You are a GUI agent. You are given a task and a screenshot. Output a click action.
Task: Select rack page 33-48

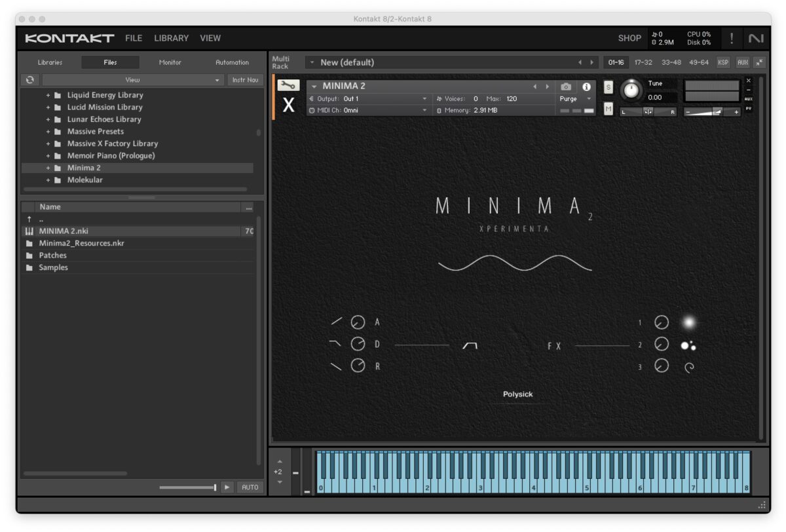671,62
